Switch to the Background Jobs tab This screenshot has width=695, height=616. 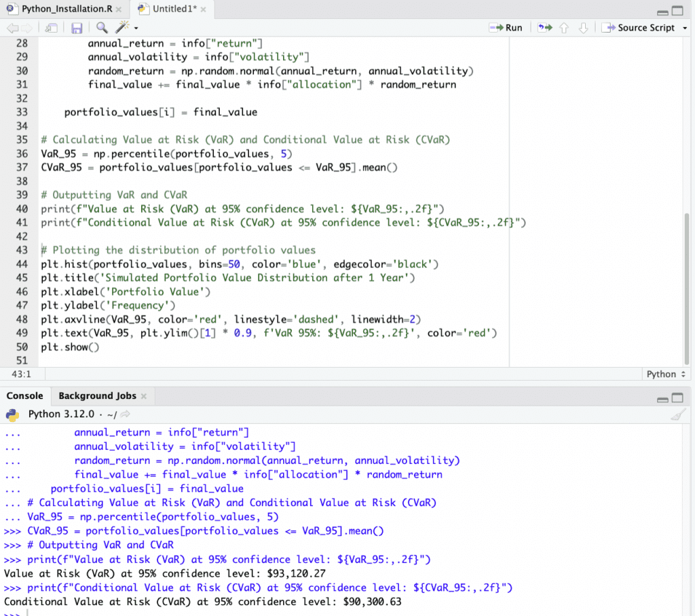(97, 396)
